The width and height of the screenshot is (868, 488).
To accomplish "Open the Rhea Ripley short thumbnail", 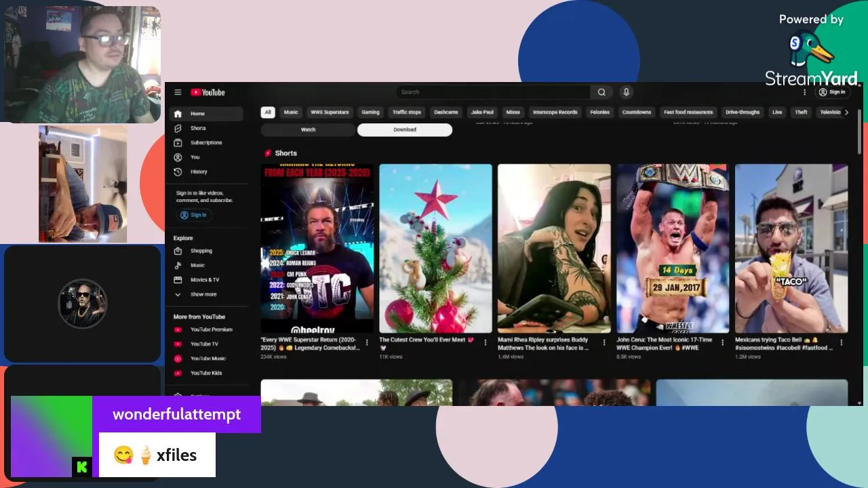I will 554,249.
